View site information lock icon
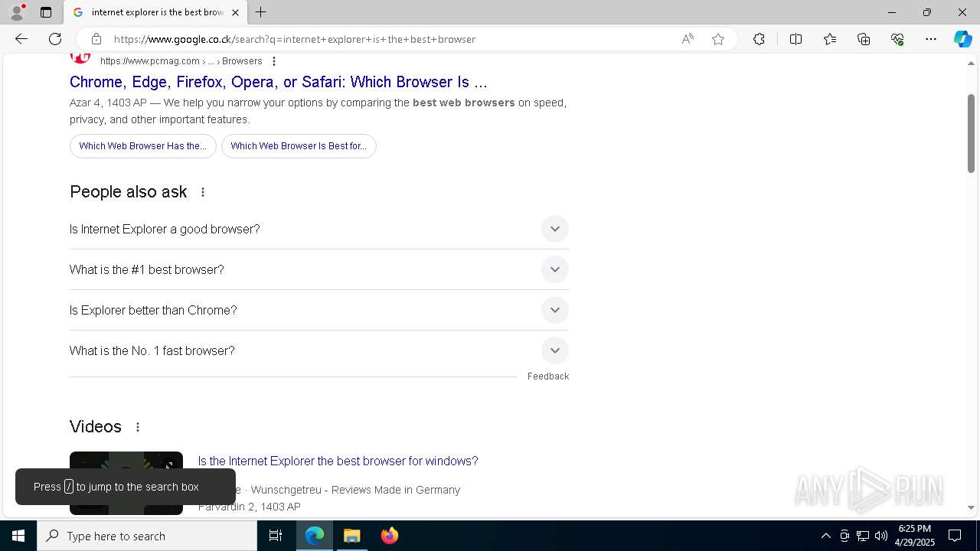The width and height of the screenshot is (980, 551). click(x=96, y=39)
